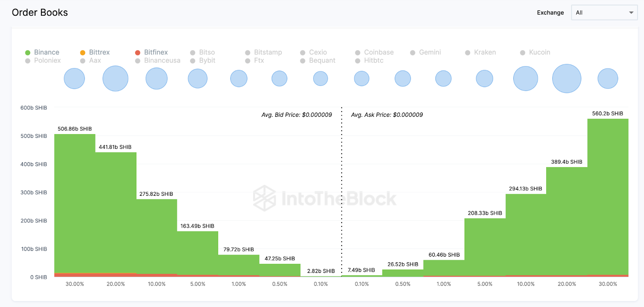The image size is (644, 307).
Task: Click the green Binance legend dot
Action: click(x=28, y=53)
